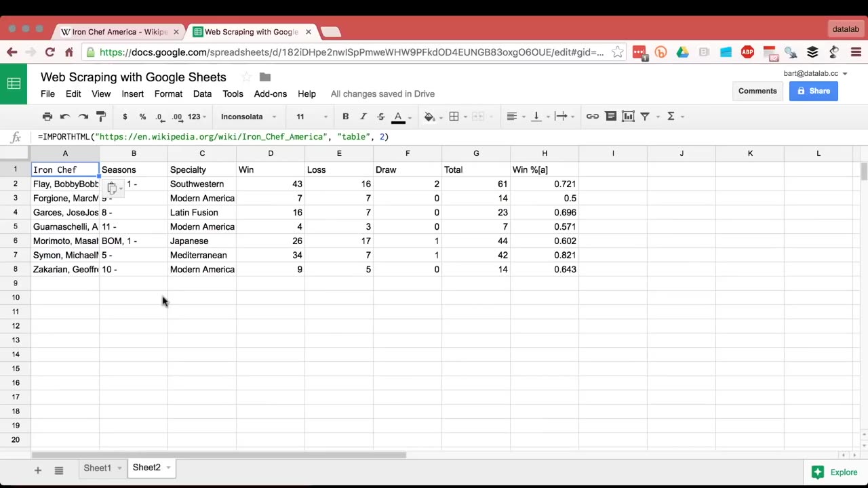Toggle italic formatting

click(363, 117)
